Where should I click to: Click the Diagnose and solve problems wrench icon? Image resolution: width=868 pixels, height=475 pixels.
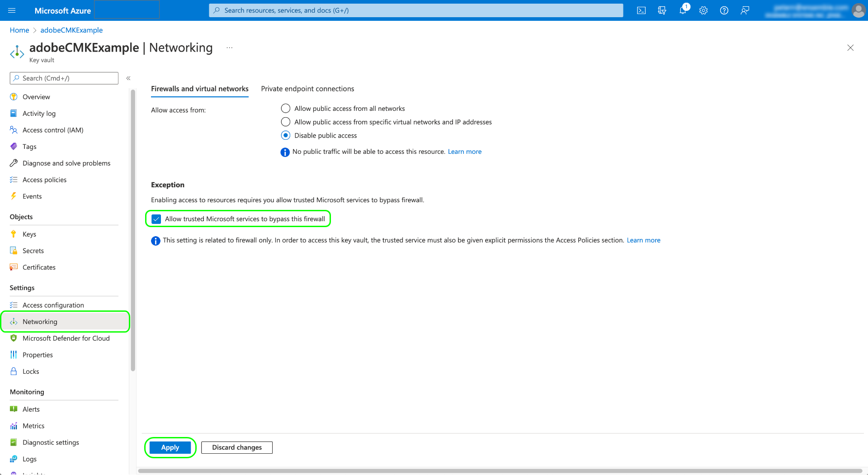[x=14, y=163]
